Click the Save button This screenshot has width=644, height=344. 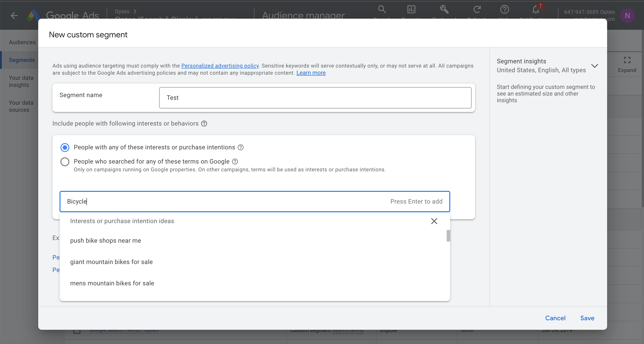pyautogui.click(x=587, y=318)
